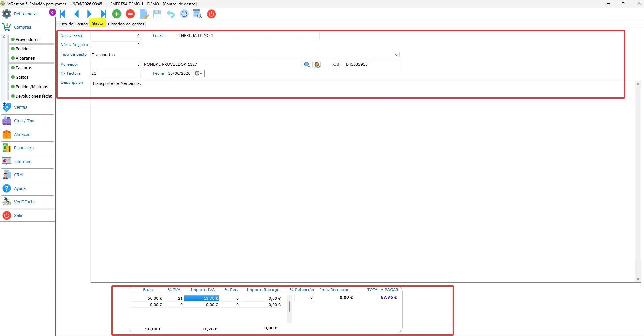
Task: Refresh the data with the circular arrows icon
Action: point(184,14)
